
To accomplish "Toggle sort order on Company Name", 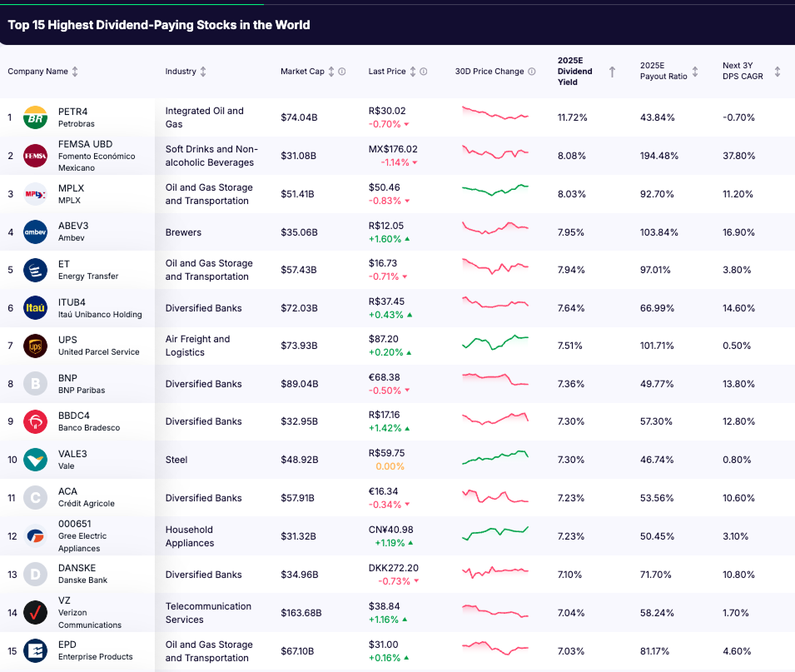I will (x=75, y=71).
